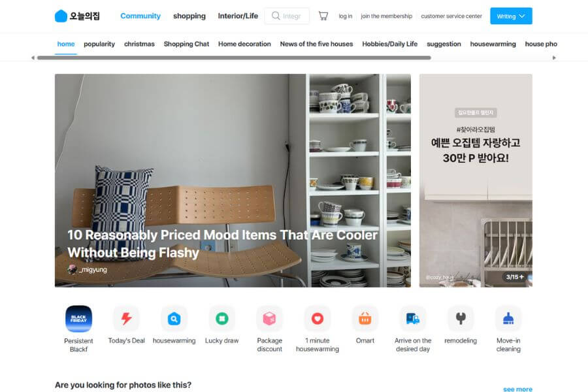The width and height of the screenshot is (588, 392).
Task: Open the Lucky draw green icon
Action: pyautogui.click(x=222, y=319)
